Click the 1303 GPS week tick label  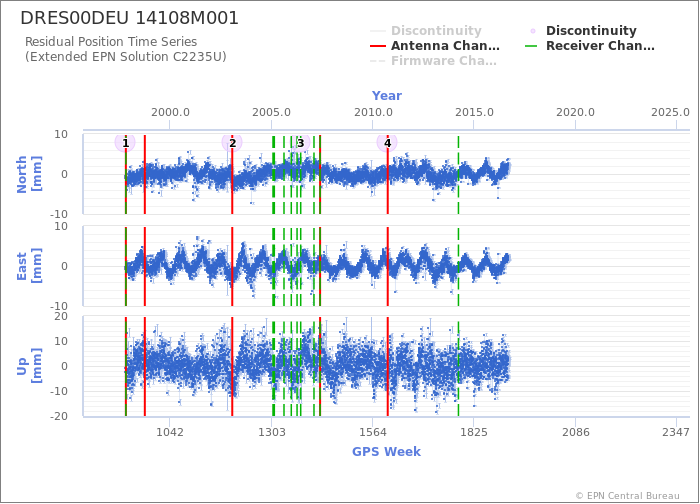pos(271,432)
